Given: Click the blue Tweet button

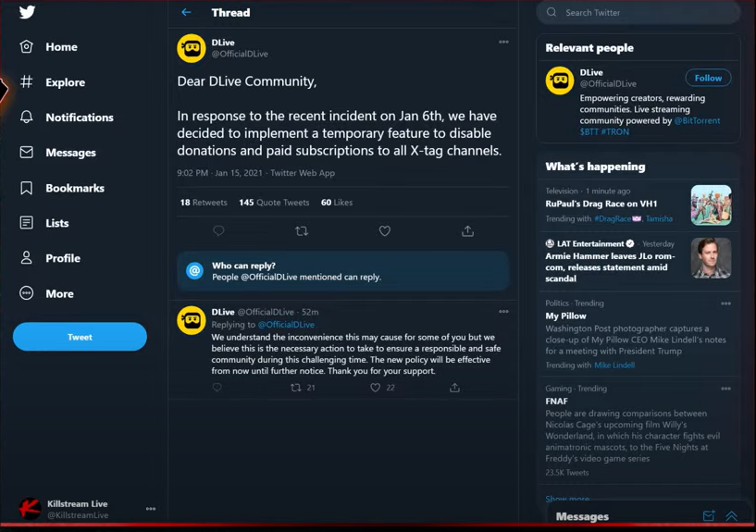Looking at the screenshot, I should point(80,337).
